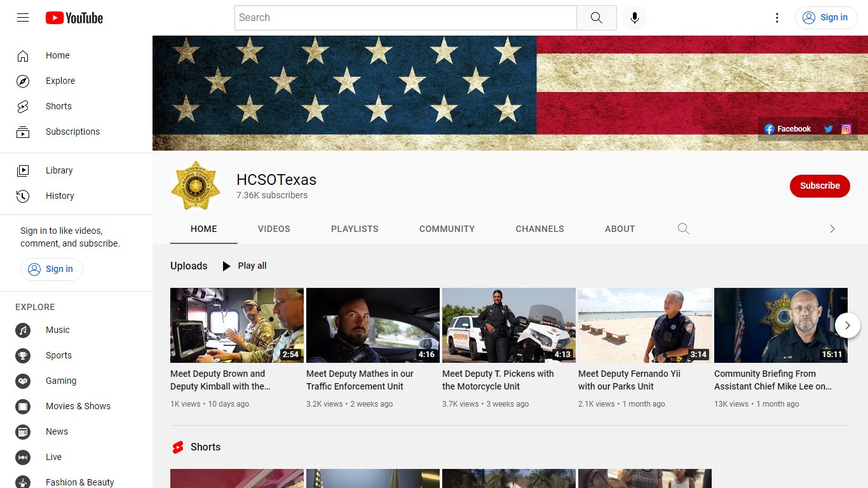Open Movies & Shows category
This screenshot has height=488, width=868.
(x=76, y=406)
